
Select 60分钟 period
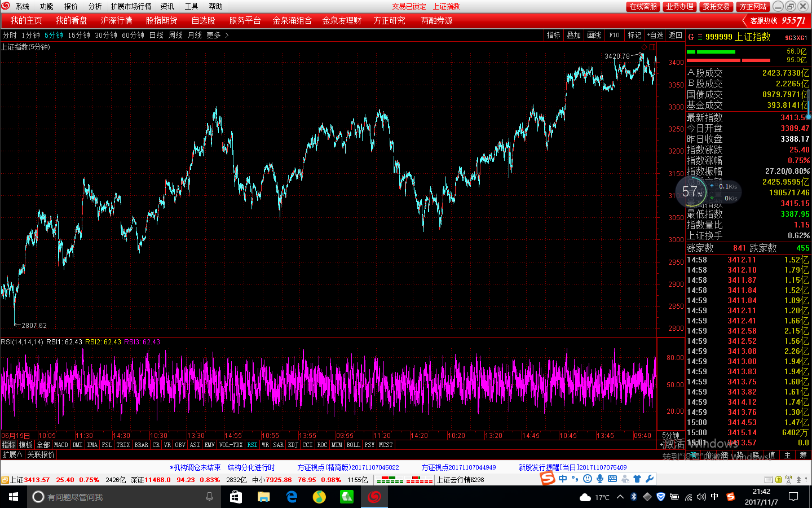[133, 35]
